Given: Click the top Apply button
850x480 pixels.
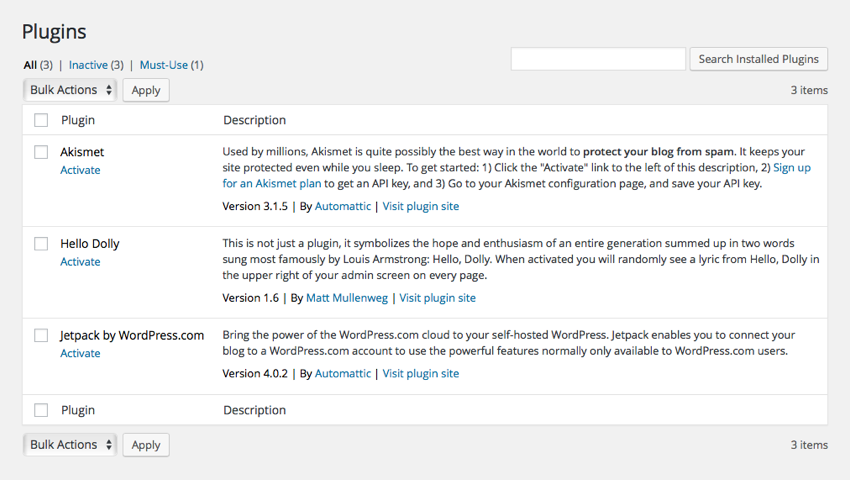Looking at the screenshot, I should pos(146,90).
